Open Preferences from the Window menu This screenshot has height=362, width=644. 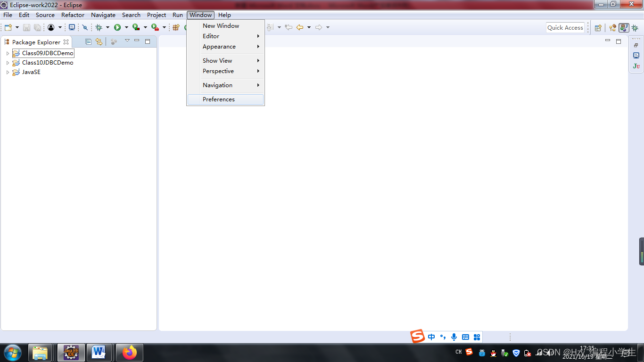(225, 99)
